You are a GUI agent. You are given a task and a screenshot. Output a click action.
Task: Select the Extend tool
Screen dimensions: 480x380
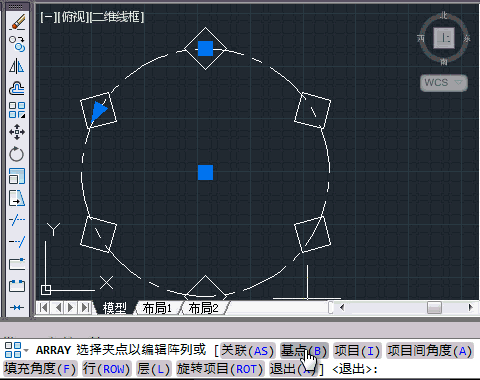(17, 242)
